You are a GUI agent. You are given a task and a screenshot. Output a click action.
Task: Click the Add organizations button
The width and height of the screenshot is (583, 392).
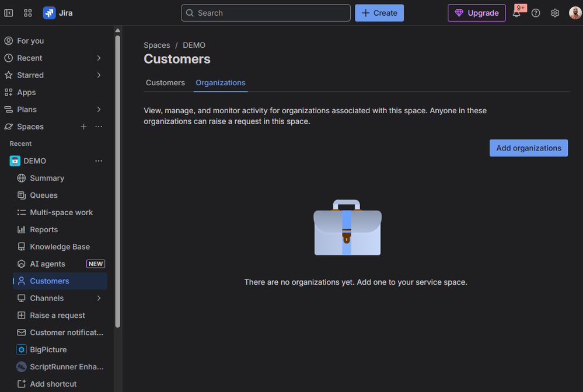[x=528, y=148]
